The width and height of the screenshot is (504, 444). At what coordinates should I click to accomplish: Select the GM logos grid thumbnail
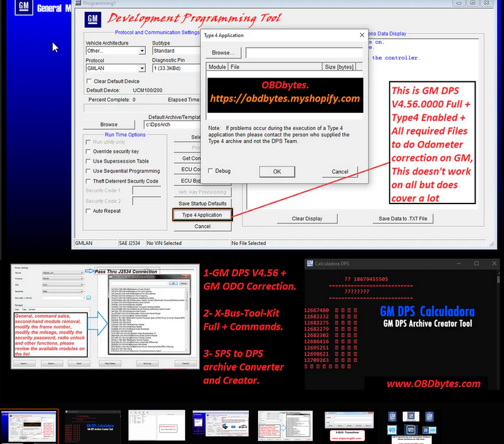pos(411,427)
